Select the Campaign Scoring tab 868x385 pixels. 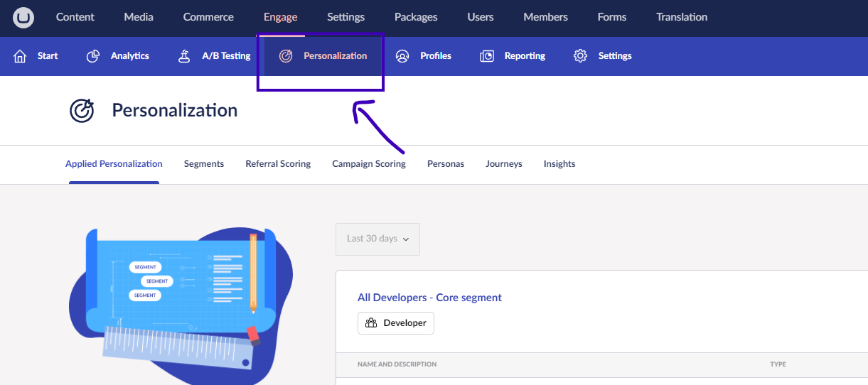click(369, 164)
